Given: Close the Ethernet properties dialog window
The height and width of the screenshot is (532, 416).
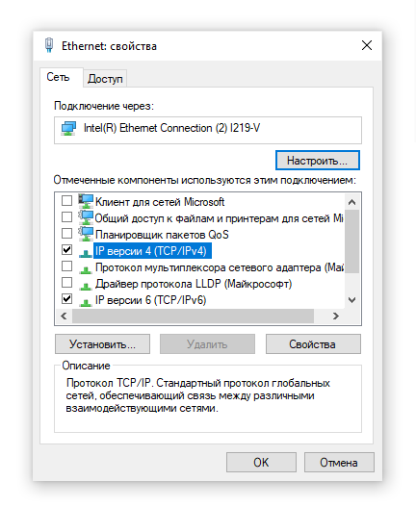Looking at the screenshot, I should [367, 45].
